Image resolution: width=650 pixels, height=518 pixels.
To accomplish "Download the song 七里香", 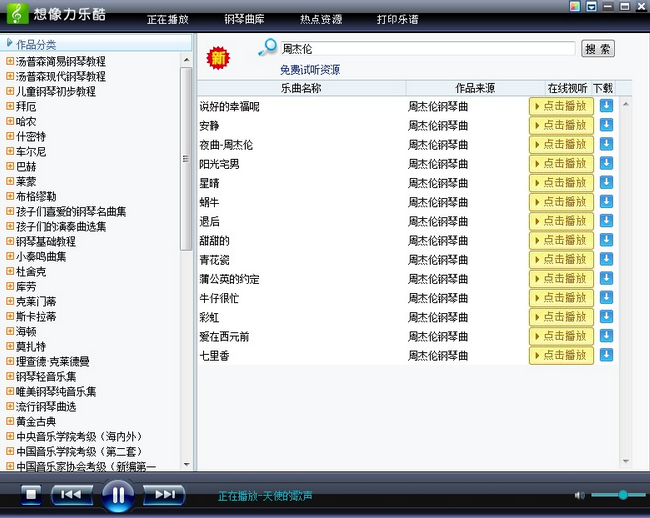I will (606, 355).
